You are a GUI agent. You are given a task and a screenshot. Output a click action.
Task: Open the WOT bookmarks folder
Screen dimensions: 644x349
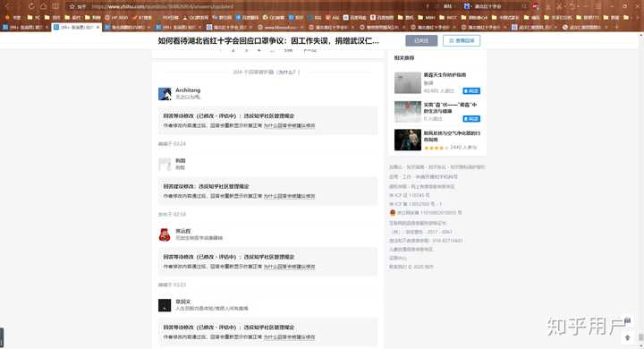click(x=448, y=17)
